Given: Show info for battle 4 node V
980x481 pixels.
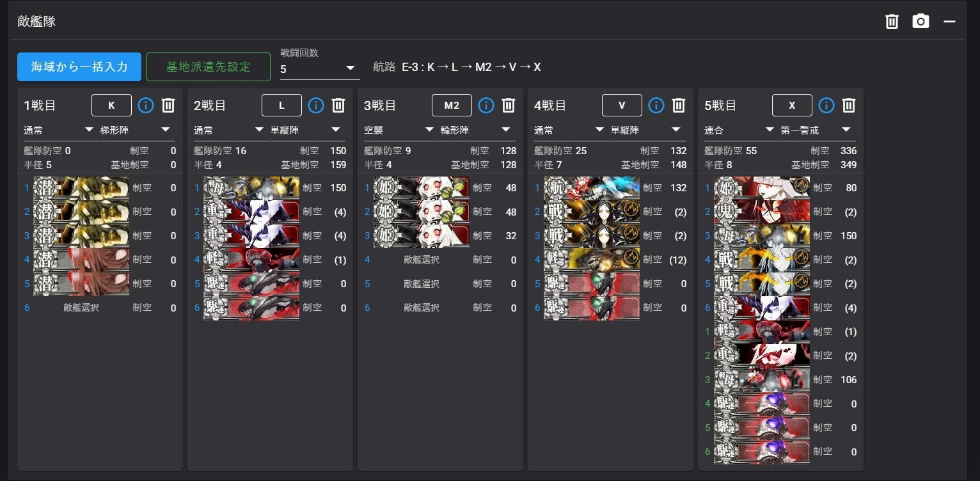Looking at the screenshot, I should tap(656, 106).
